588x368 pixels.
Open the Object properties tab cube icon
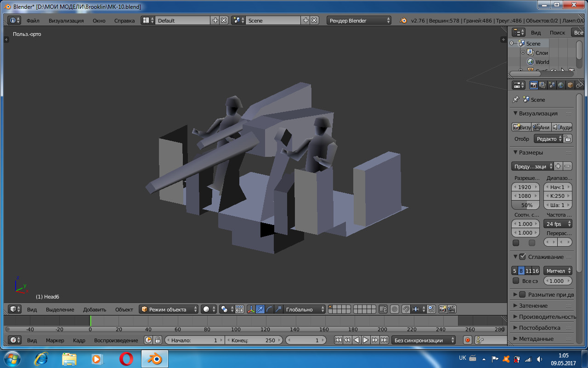click(x=570, y=85)
